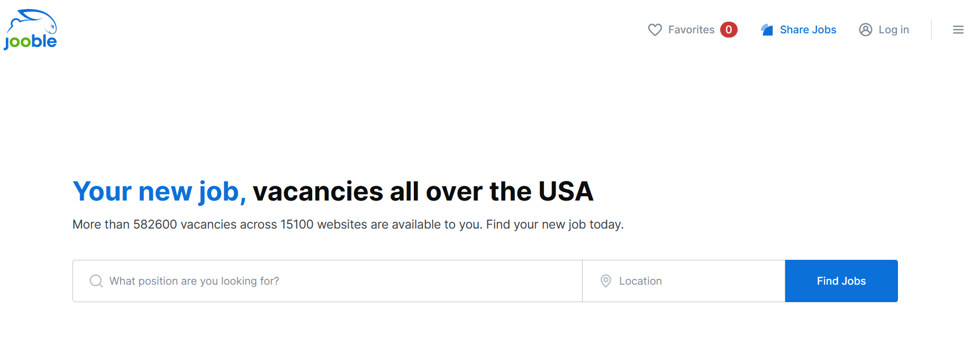Click the blue 'Your new job,' heading text
Viewport: 980px width, 354px height.
pyautogui.click(x=159, y=192)
